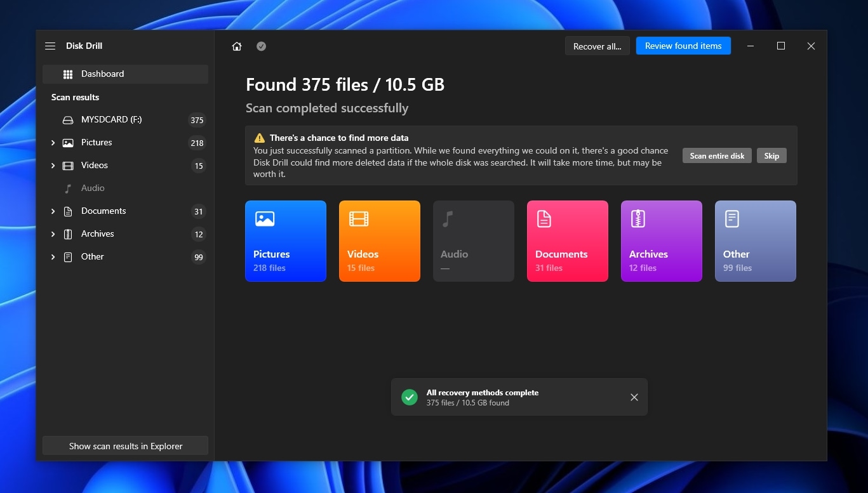Open the Other 99 files card

coord(756,241)
